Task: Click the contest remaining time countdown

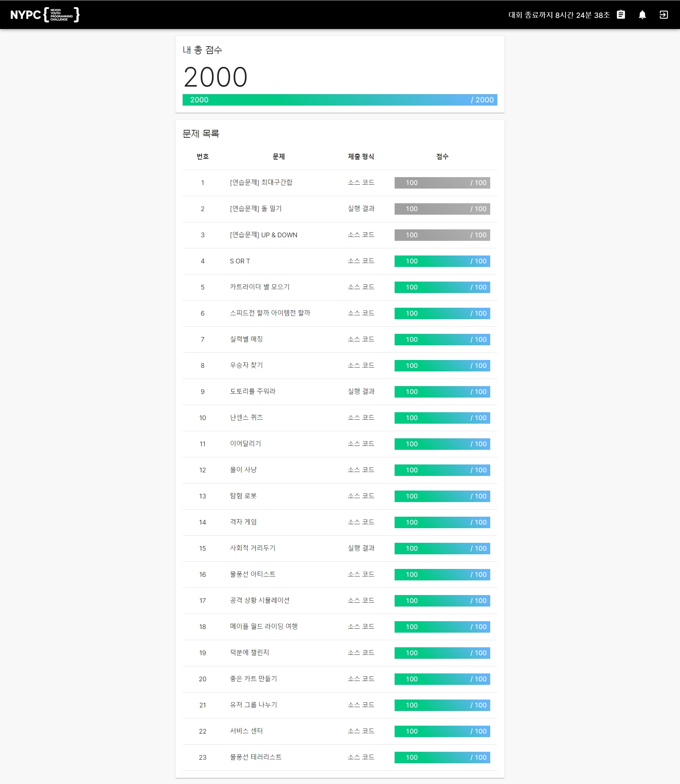Action: pos(559,15)
